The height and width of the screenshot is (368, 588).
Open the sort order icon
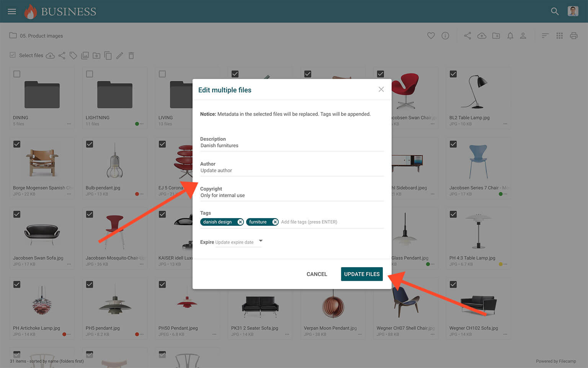point(545,36)
